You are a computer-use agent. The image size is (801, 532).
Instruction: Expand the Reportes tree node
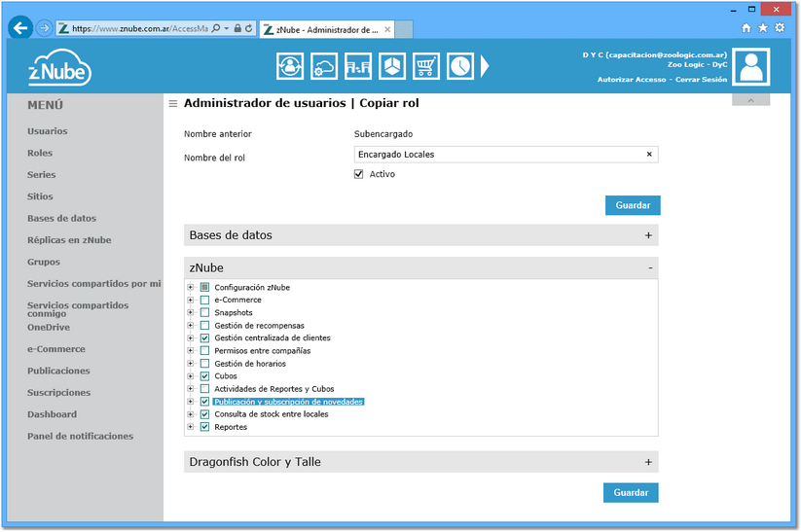click(191, 427)
